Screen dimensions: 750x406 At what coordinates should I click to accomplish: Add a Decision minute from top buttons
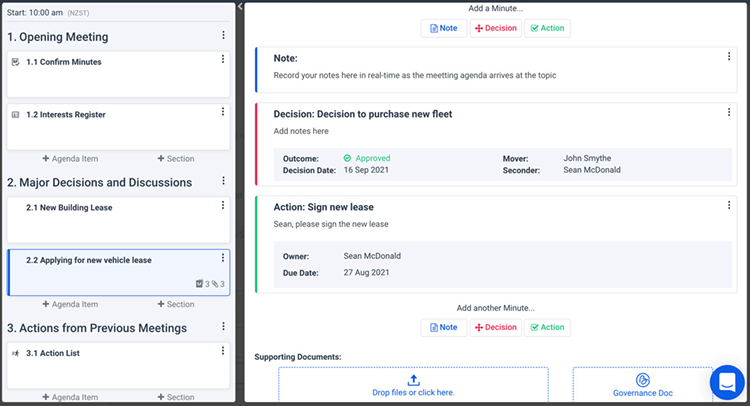pyautogui.click(x=496, y=28)
